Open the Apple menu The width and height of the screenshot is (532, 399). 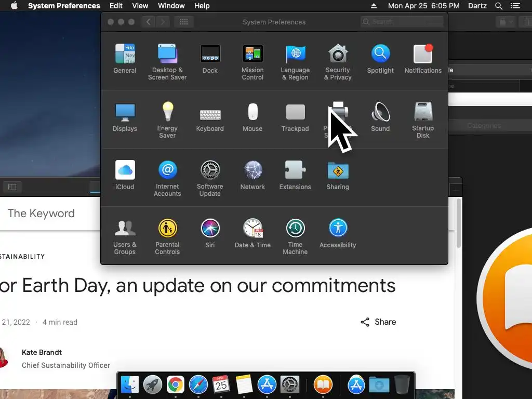(x=14, y=6)
